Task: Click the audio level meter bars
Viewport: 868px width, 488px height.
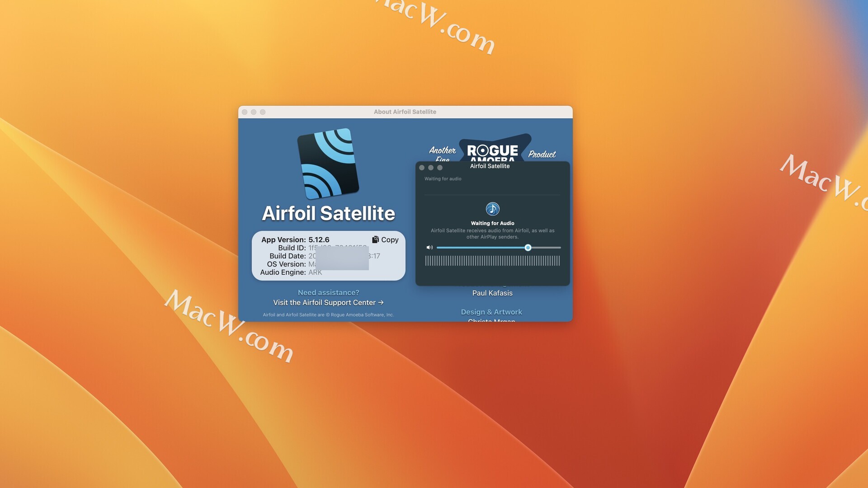Action: 492,261
